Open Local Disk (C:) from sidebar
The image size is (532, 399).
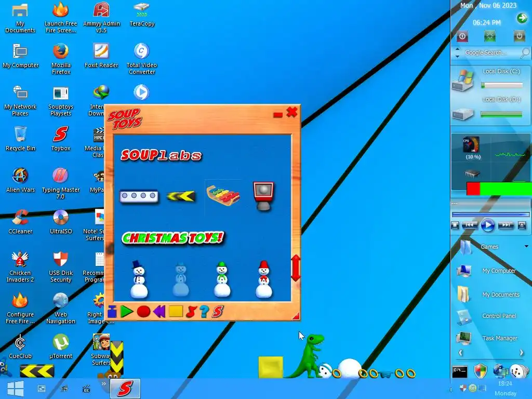point(463,81)
